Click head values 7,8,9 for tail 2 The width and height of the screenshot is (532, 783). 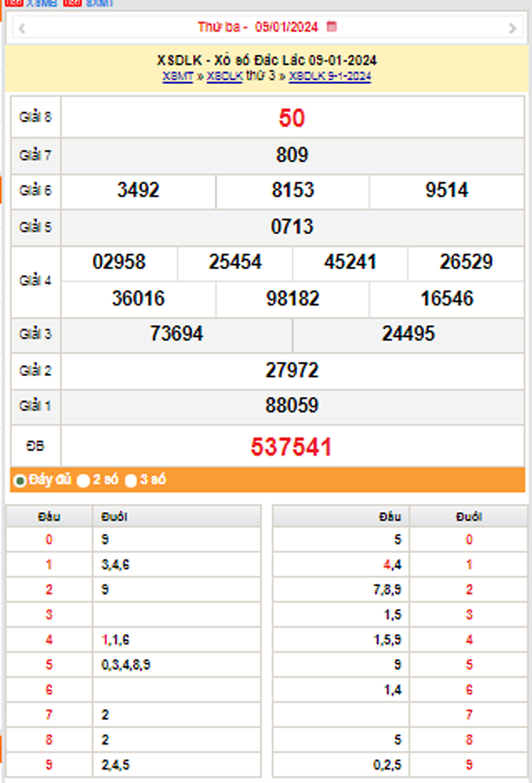tap(387, 590)
